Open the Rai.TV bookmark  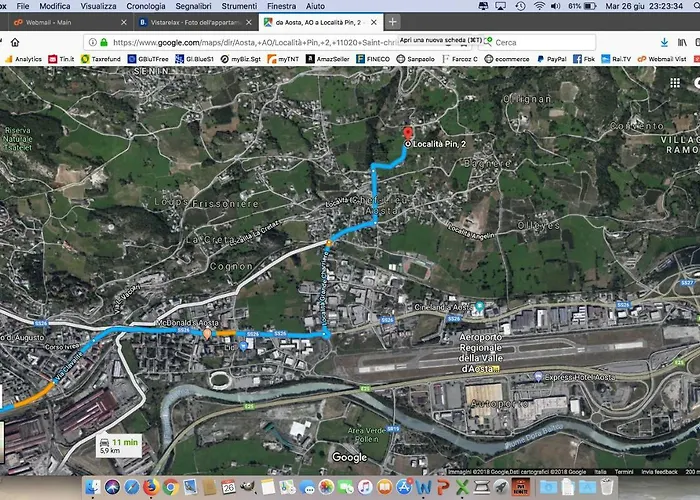(x=617, y=59)
